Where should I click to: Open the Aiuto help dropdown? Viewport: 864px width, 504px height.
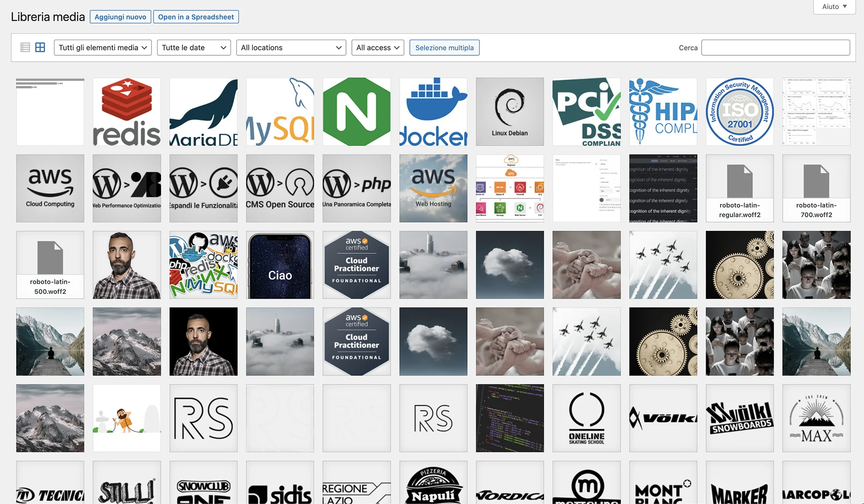(x=834, y=6)
